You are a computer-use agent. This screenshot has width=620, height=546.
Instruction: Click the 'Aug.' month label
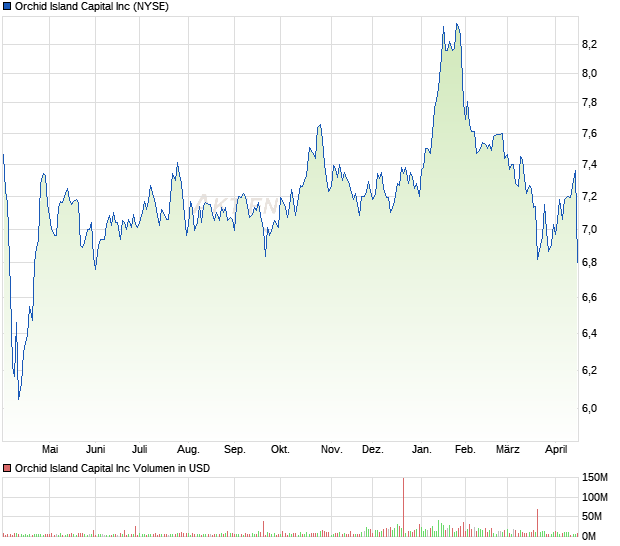point(188,450)
